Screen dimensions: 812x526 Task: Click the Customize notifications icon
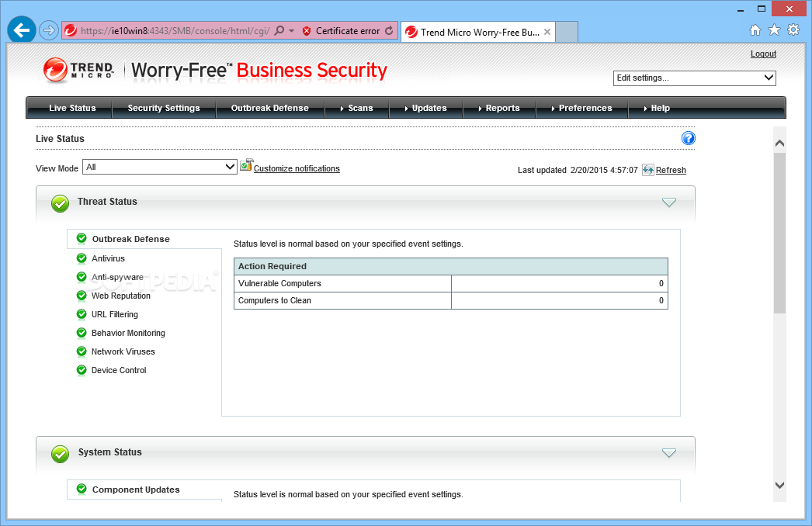[247, 165]
